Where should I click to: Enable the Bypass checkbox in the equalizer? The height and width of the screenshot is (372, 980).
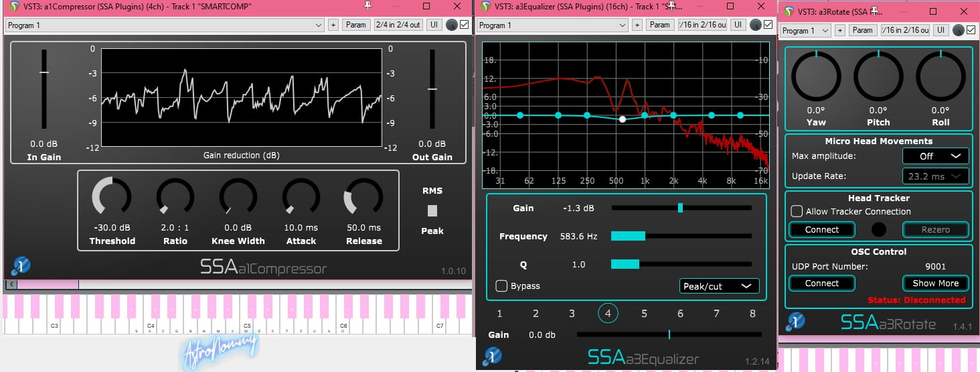(x=501, y=286)
